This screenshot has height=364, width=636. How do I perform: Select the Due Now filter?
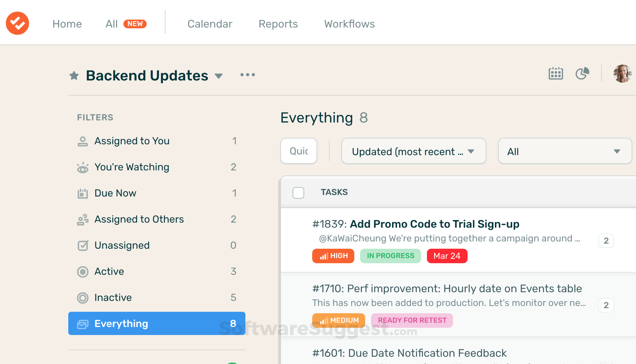tap(115, 193)
